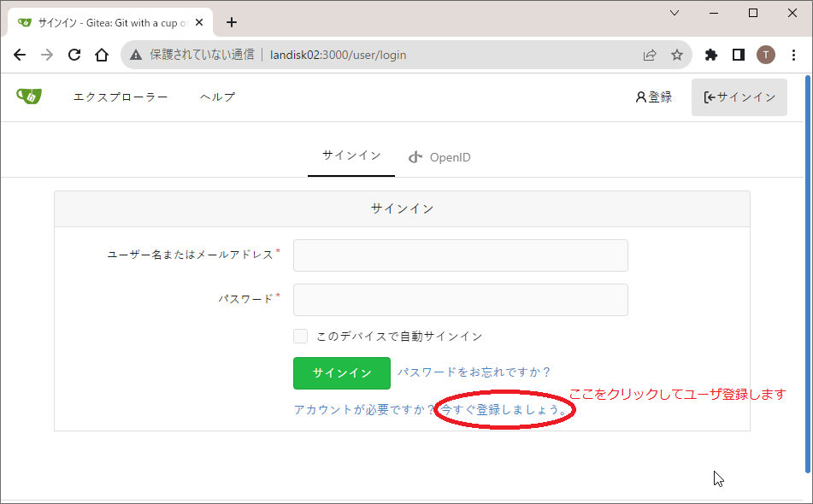Click the Gitea teacup logo
Viewport: 813px width, 504px height.
[x=29, y=96]
